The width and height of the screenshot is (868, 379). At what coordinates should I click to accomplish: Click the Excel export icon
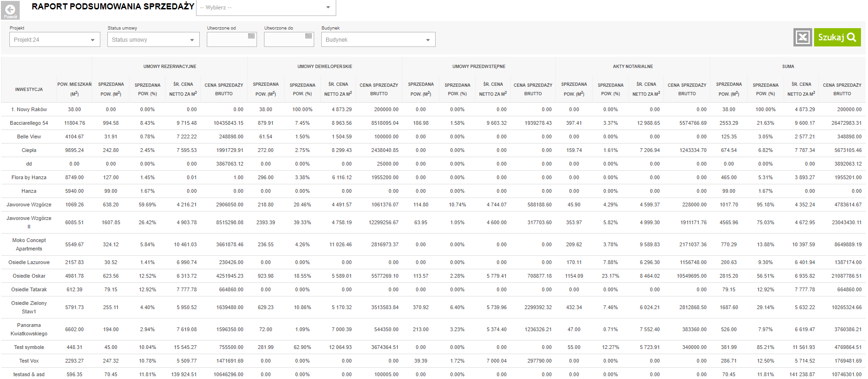[x=802, y=37]
